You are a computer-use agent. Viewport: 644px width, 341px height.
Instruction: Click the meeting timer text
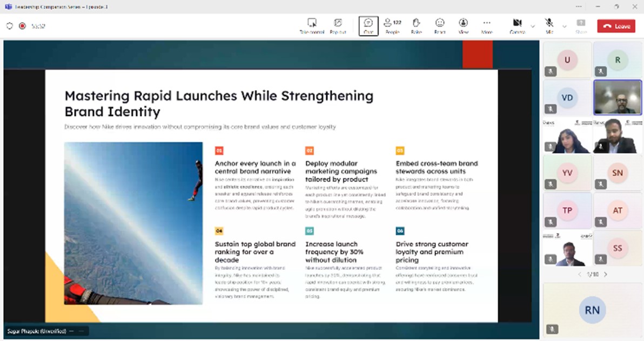click(38, 26)
